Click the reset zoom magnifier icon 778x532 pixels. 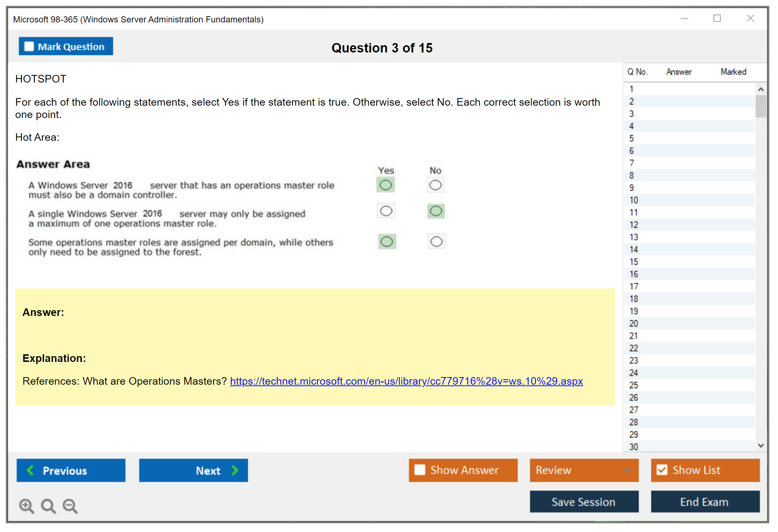tap(48, 506)
